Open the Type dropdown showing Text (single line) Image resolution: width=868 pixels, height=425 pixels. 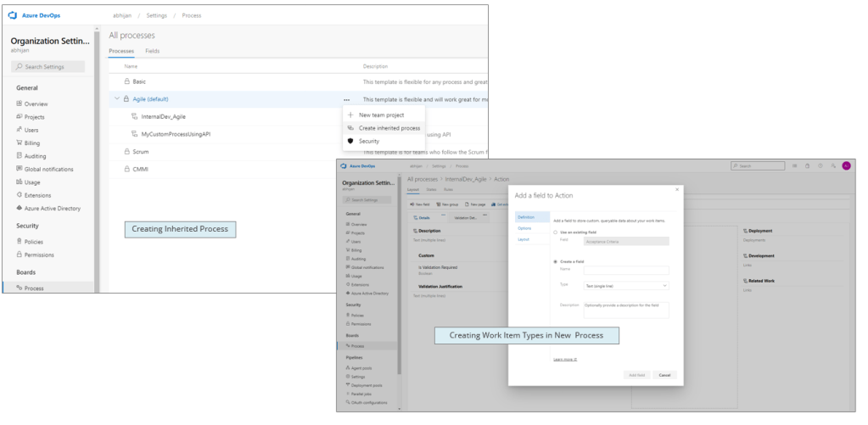[x=625, y=286]
